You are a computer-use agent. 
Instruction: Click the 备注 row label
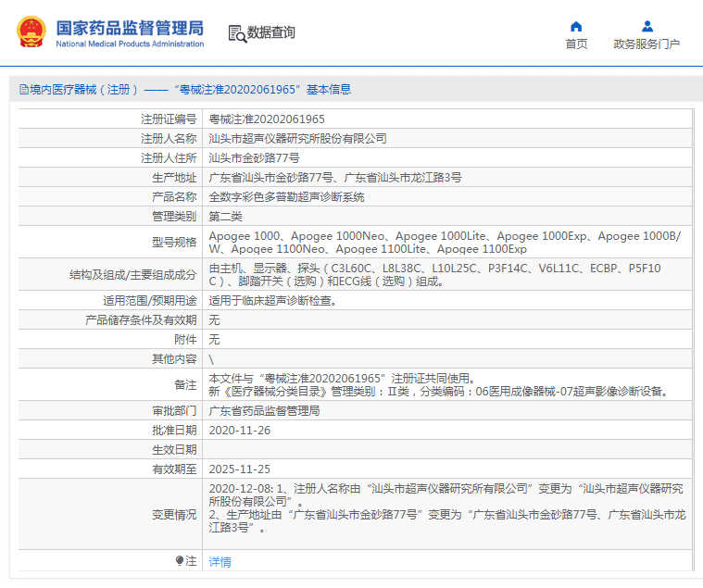coord(185,385)
